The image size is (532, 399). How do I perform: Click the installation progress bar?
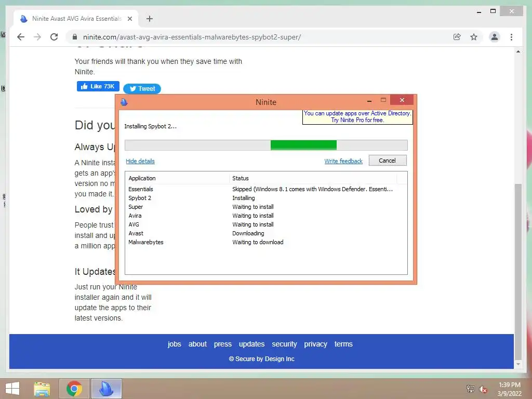click(x=266, y=145)
